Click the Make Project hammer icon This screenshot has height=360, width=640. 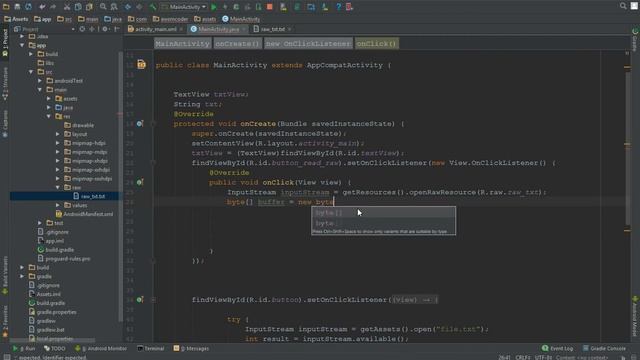[x=153, y=7]
